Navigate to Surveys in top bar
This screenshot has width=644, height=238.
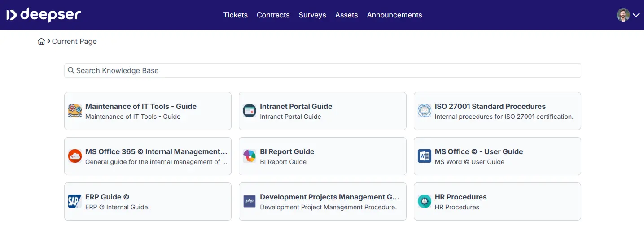click(312, 15)
